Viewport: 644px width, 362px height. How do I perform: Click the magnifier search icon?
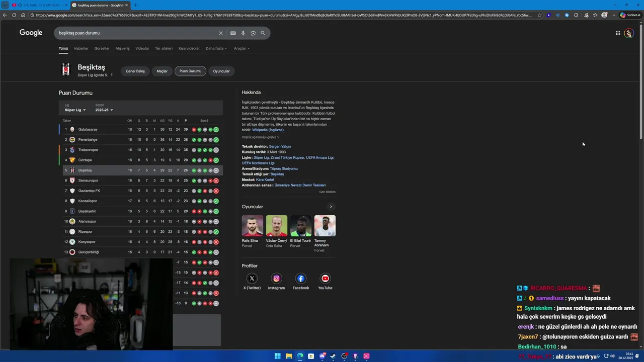coord(263,33)
